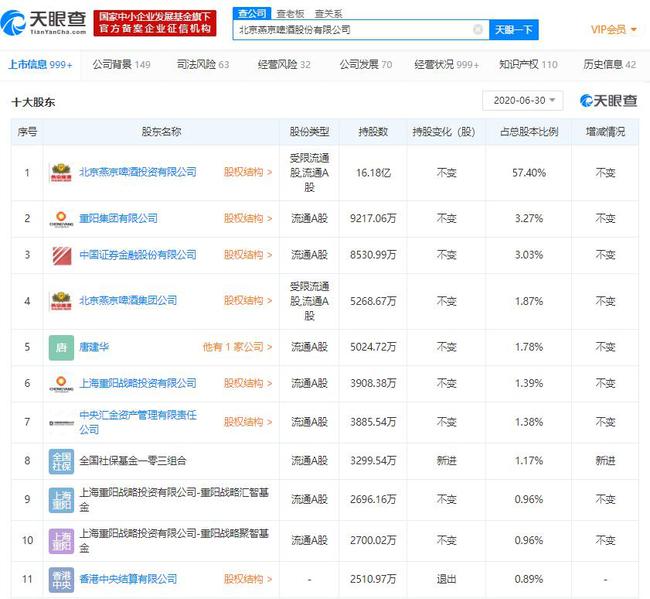650x599 pixels.
Task: Click the 天眼一下 search button
Action: tap(514, 30)
